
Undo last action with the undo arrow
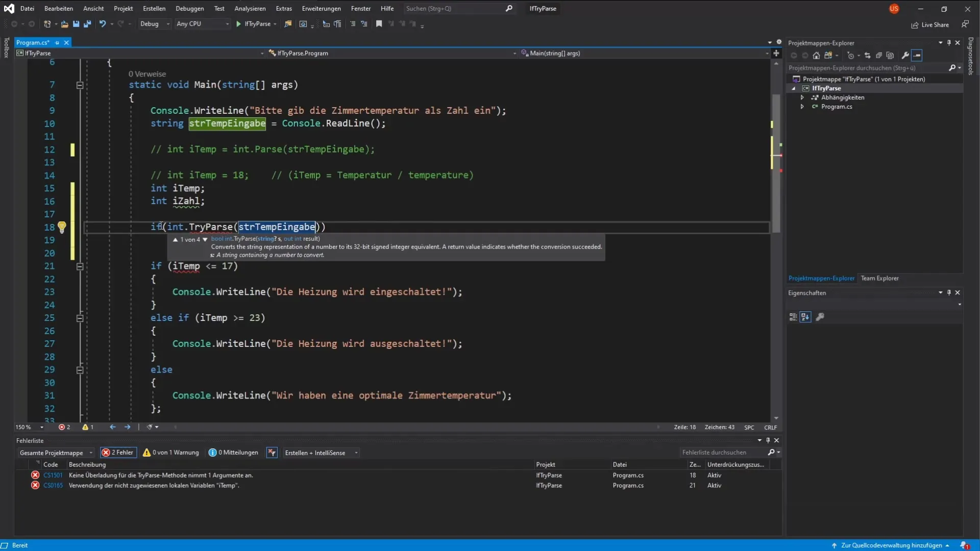103,24
